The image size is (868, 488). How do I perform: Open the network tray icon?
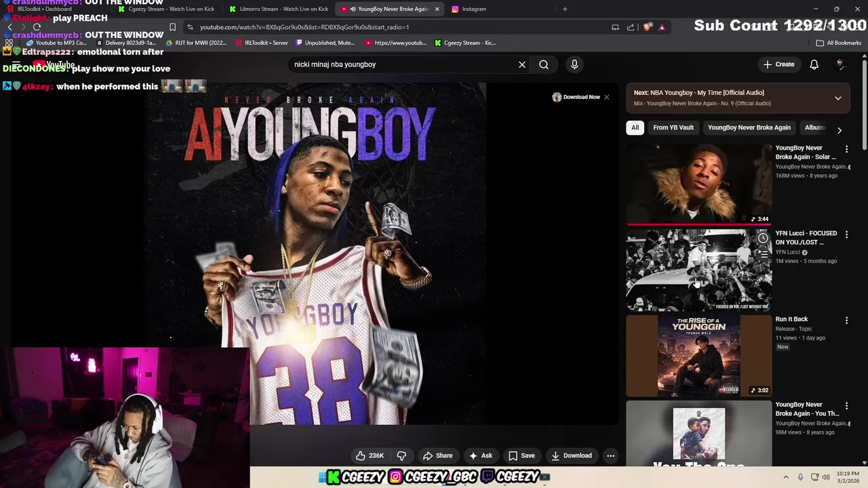814,477
